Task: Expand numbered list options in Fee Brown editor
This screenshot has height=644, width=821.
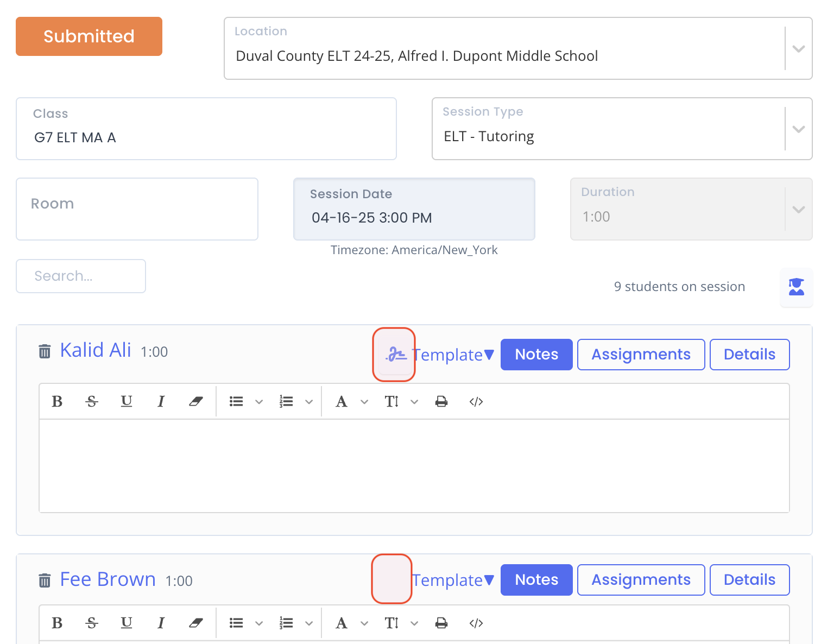Action: pos(309,623)
